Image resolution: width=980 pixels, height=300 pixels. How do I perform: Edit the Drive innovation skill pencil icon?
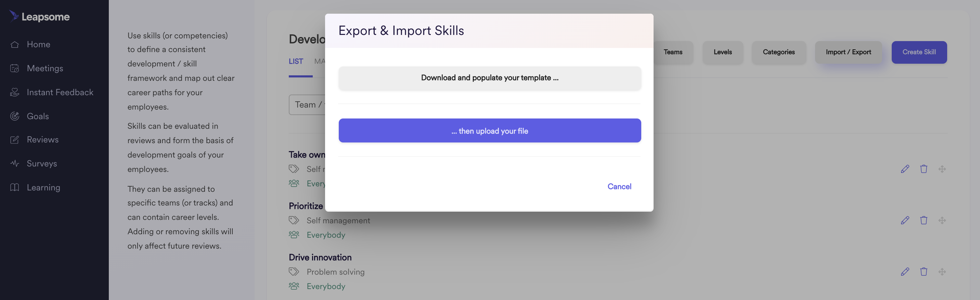[x=905, y=272]
